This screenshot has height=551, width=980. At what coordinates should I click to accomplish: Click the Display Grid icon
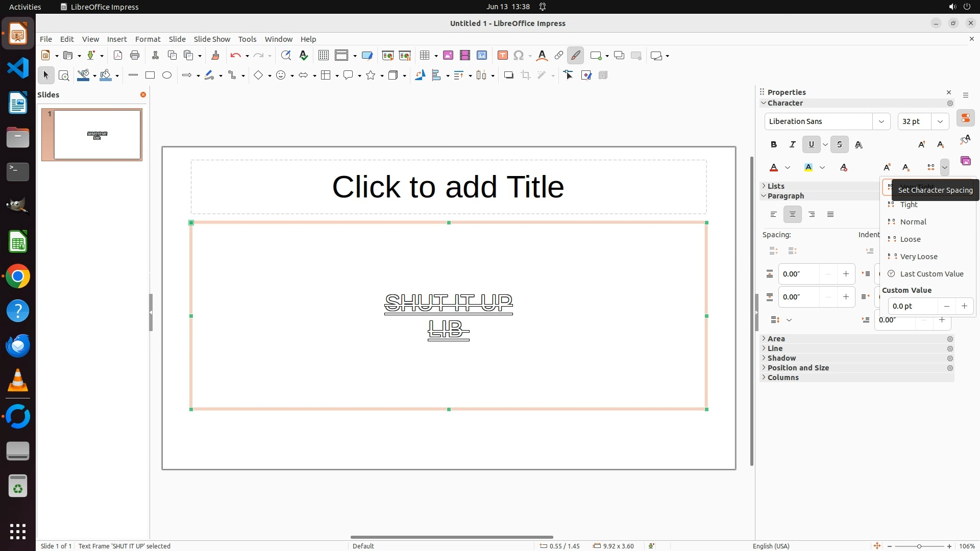coord(323,56)
